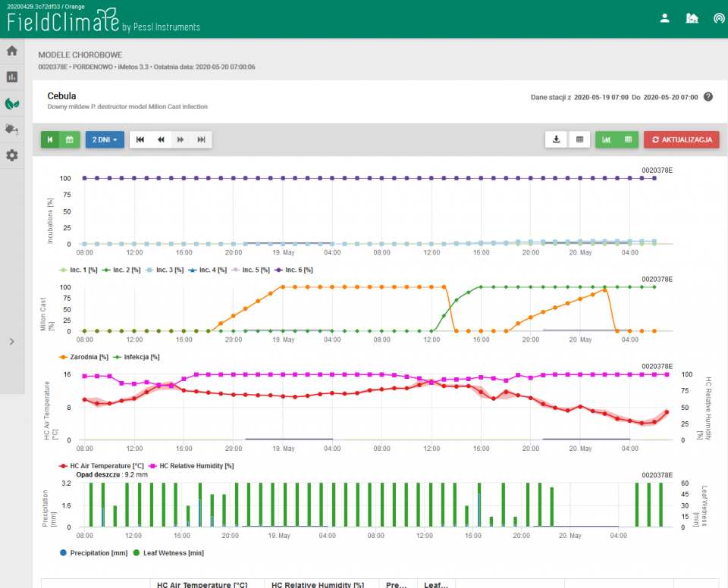
Task: Click the white table view icon button
Action: pos(579,139)
